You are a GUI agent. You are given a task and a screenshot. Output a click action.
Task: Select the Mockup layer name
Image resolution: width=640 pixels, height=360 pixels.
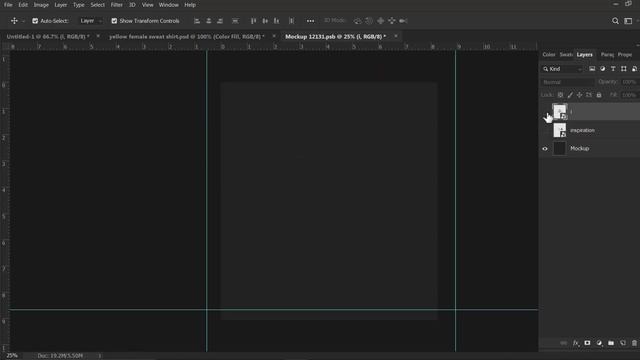(579, 149)
